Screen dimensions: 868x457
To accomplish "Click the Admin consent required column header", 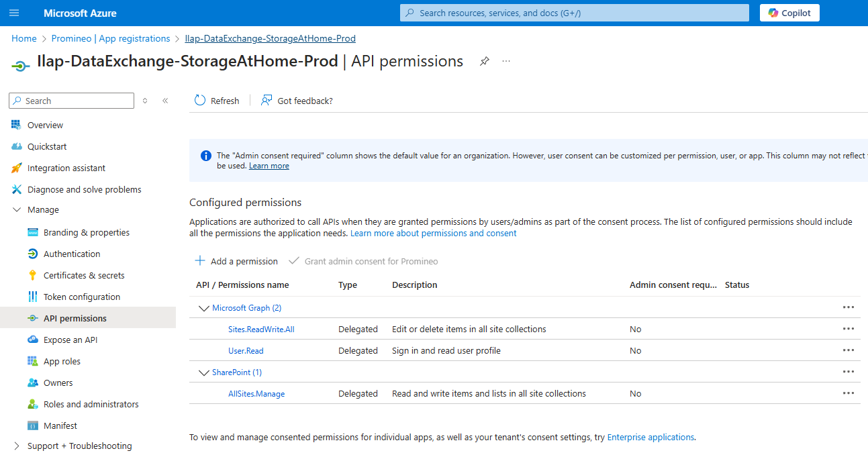I will 673,285.
